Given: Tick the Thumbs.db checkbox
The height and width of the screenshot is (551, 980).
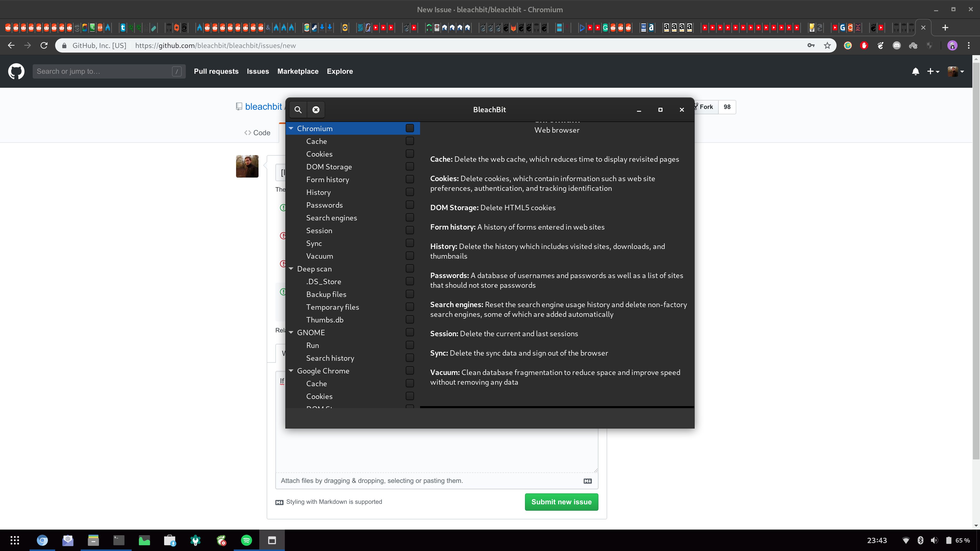Looking at the screenshot, I should pyautogui.click(x=410, y=320).
